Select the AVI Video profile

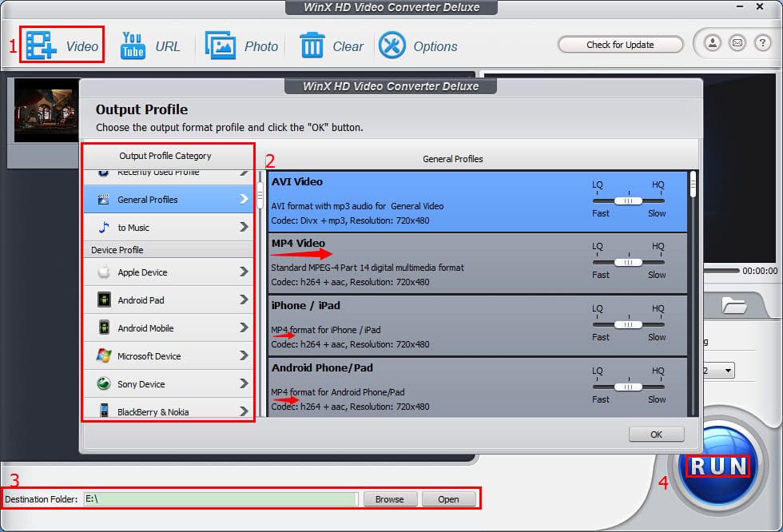[x=478, y=201]
